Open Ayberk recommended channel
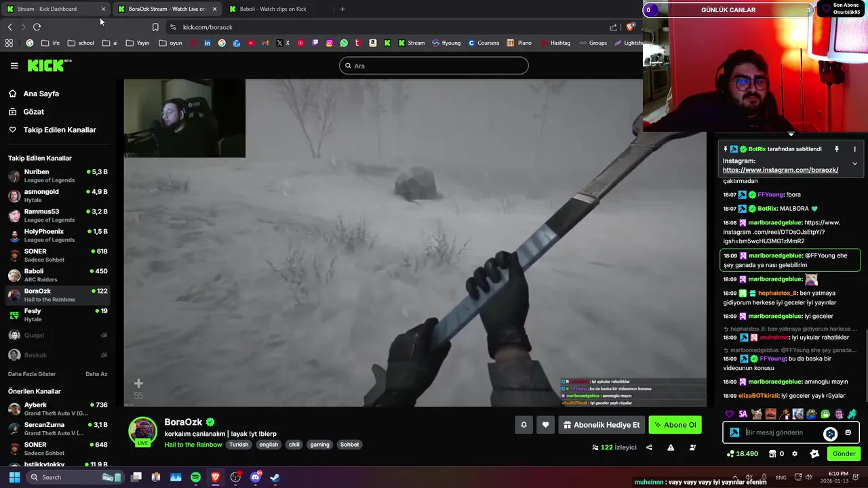Viewport: 868px width, 488px height. point(58,409)
